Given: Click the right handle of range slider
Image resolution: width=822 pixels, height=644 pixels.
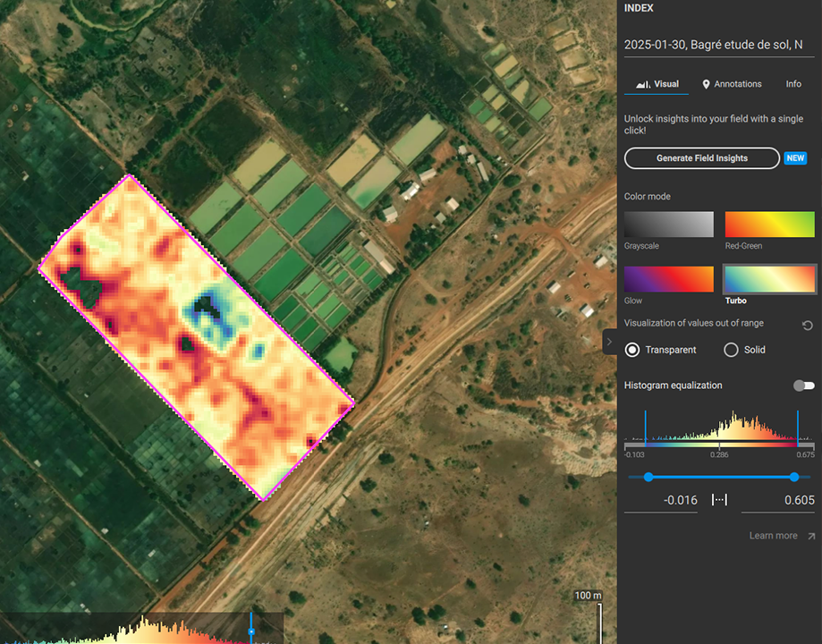Looking at the screenshot, I should coord(795,478).
